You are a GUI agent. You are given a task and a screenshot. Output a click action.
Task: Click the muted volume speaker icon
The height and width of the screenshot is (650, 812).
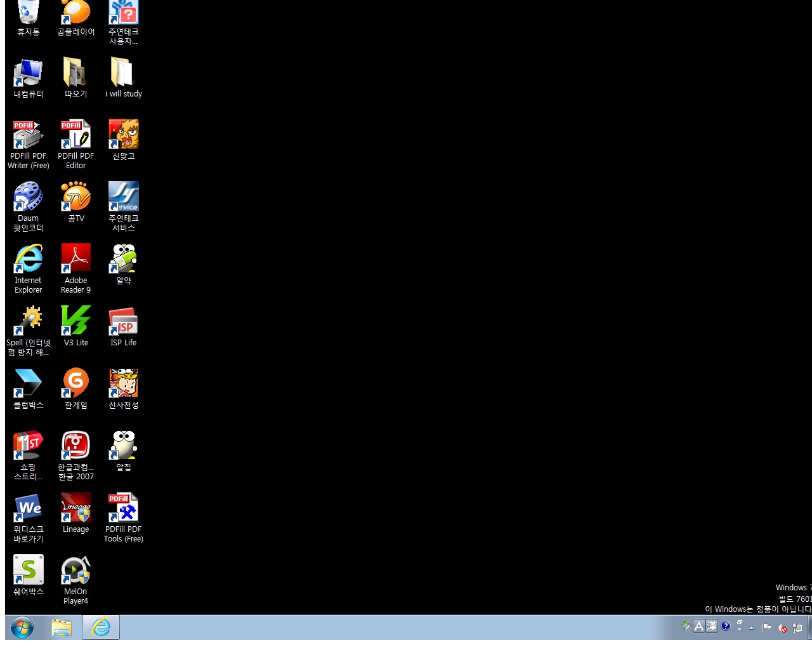pos(782,628)
